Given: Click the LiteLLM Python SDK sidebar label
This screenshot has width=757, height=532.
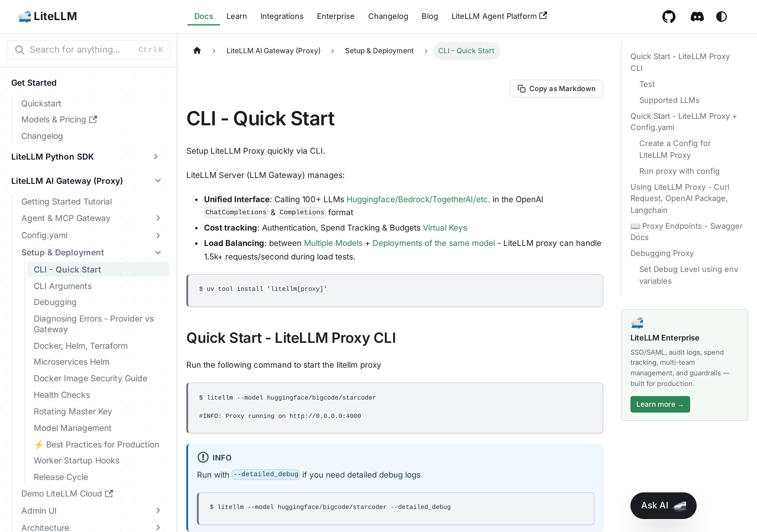Looking at the screenshot, I should (x=52, y=157).
